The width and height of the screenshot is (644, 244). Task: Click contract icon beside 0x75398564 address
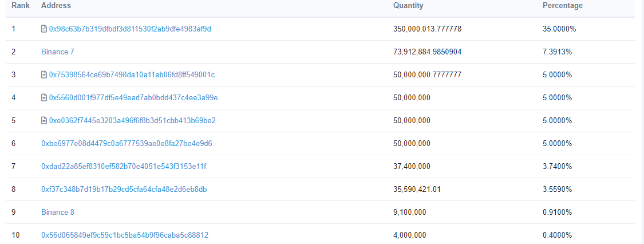(44, 74)
